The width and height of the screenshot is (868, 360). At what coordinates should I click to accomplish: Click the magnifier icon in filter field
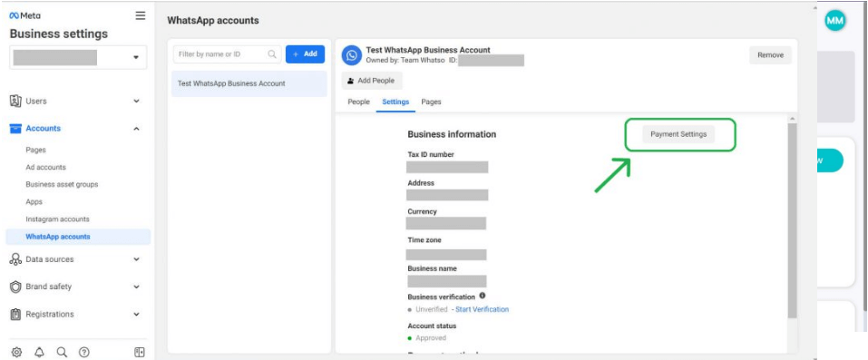(272, 54)
